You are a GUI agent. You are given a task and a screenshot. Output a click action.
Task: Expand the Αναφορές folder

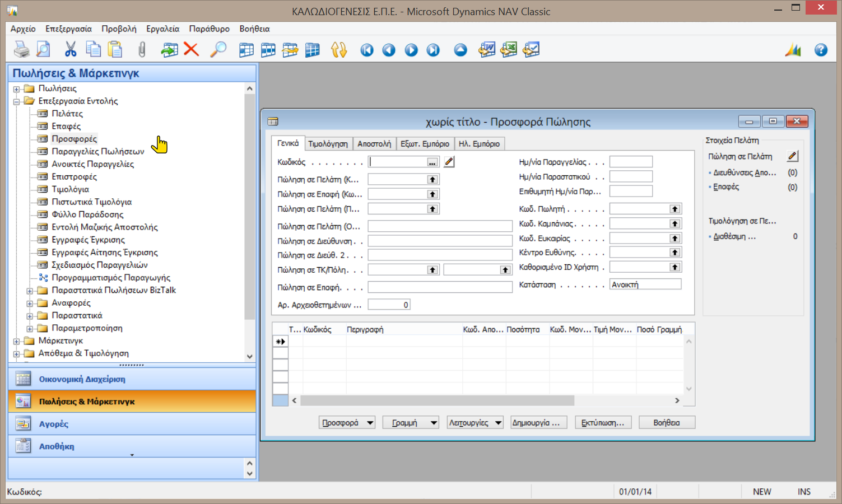30,304
